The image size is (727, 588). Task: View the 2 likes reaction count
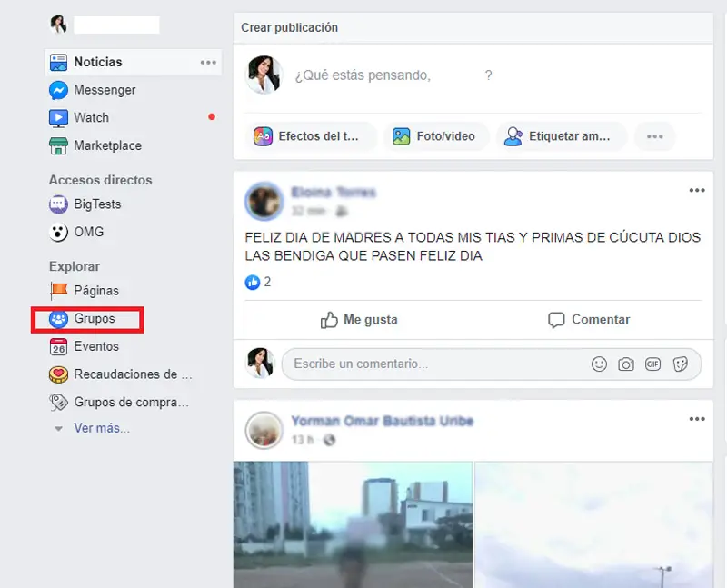(258, 282)
